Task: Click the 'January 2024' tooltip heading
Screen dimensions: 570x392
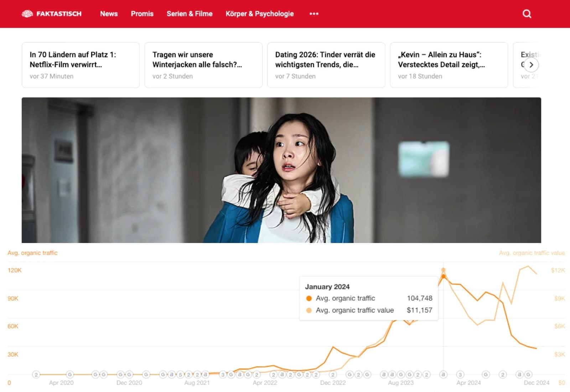Action: [x=327, y=287]
